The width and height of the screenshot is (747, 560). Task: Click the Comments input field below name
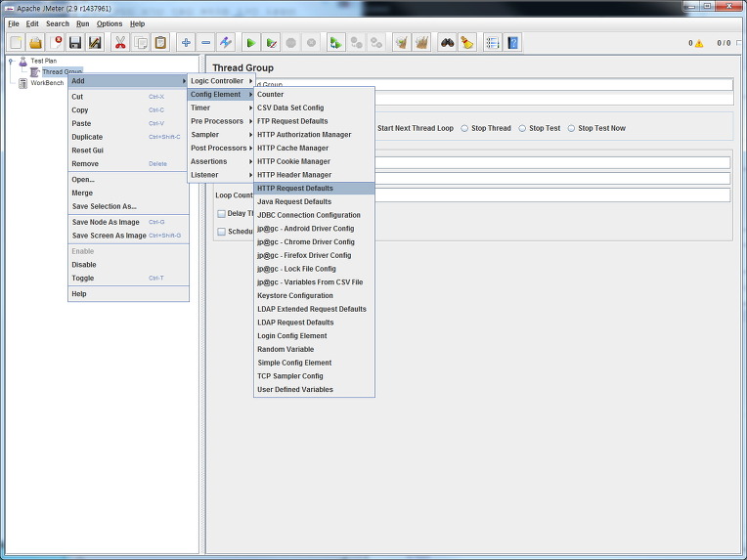(553, 99)
